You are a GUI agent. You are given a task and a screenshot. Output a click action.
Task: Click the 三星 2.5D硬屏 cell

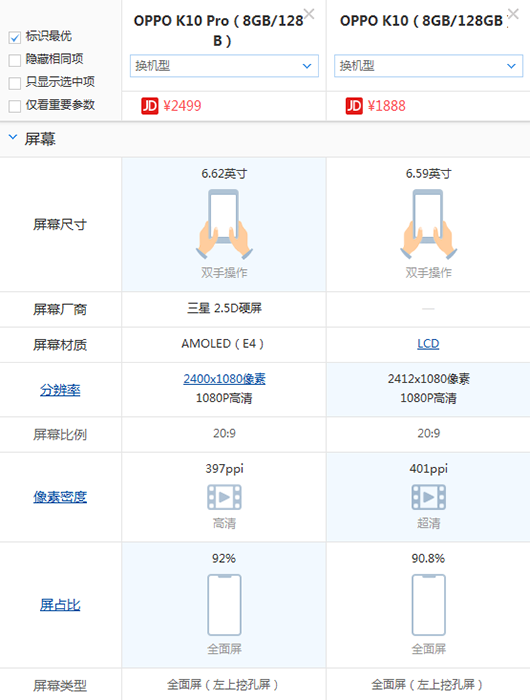(224, 308)
